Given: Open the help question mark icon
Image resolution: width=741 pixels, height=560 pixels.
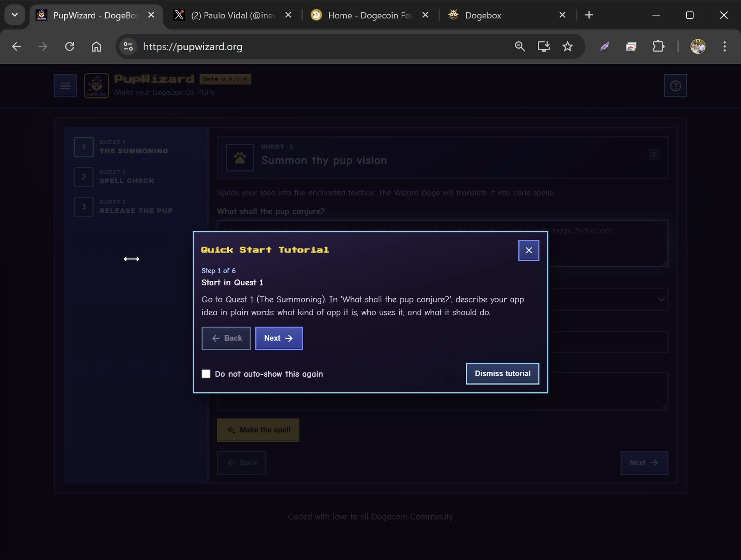Looking at the screenshot, I should coord(675,86).
